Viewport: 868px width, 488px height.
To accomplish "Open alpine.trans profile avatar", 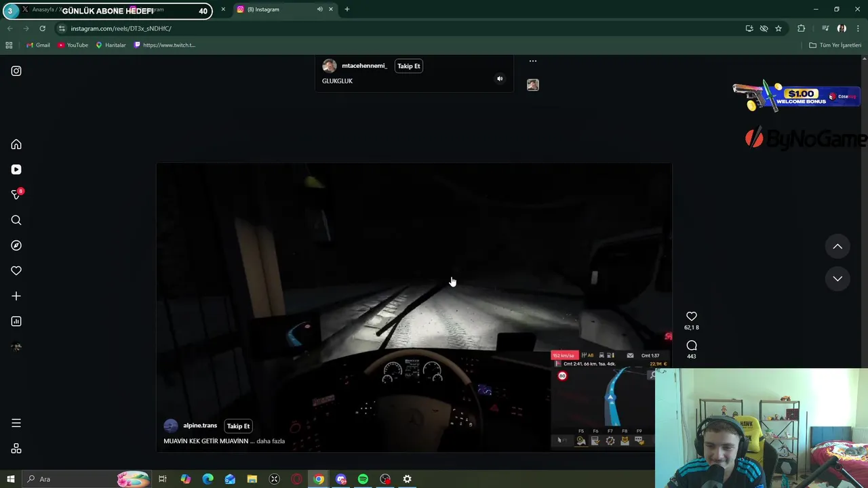I will [x=170, y=426].
